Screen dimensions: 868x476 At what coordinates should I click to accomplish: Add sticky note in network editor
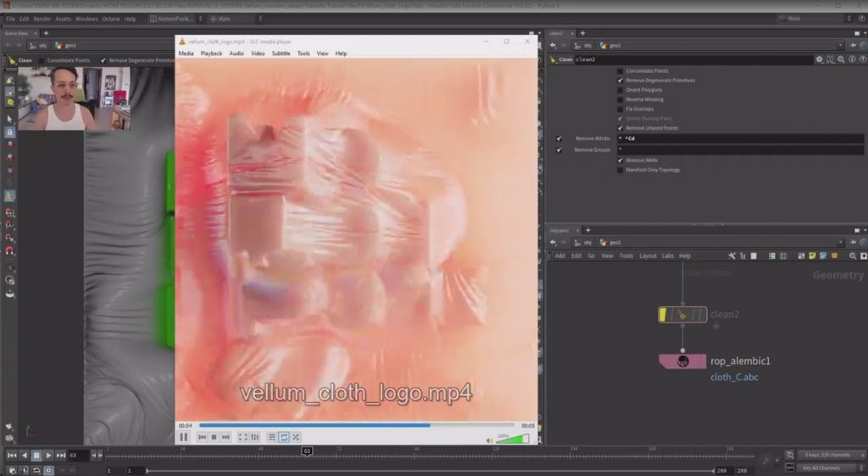click(x=812, y=255)
